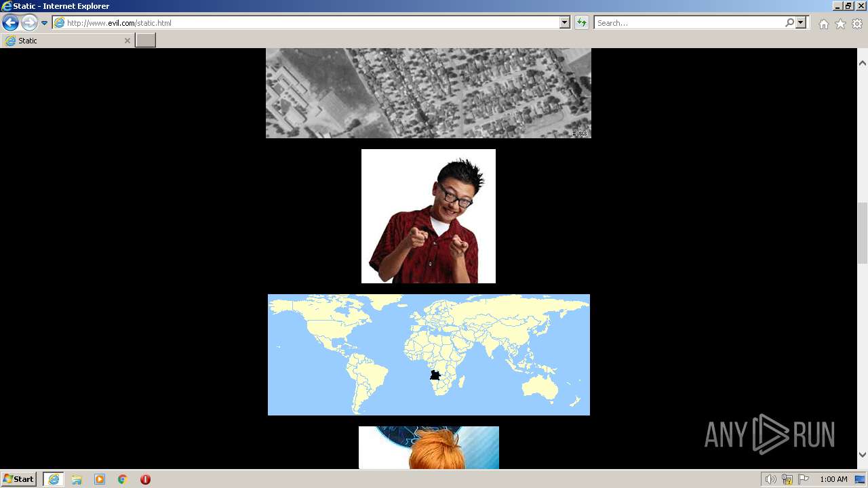
Task: Open the clock showing 1:00 AM
Action: pos(833,479)
